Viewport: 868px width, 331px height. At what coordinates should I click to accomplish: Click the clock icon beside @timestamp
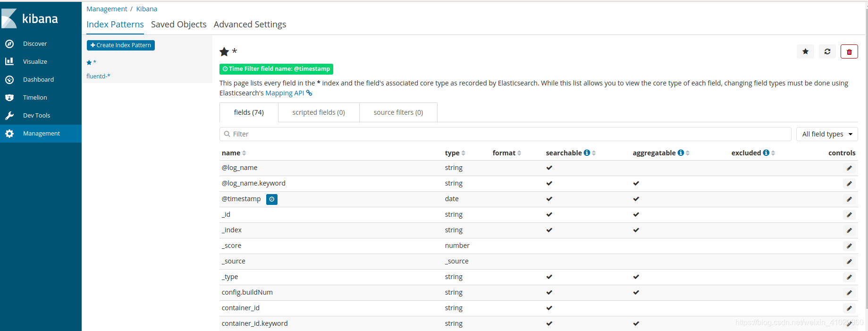click(x=272, y=199)
